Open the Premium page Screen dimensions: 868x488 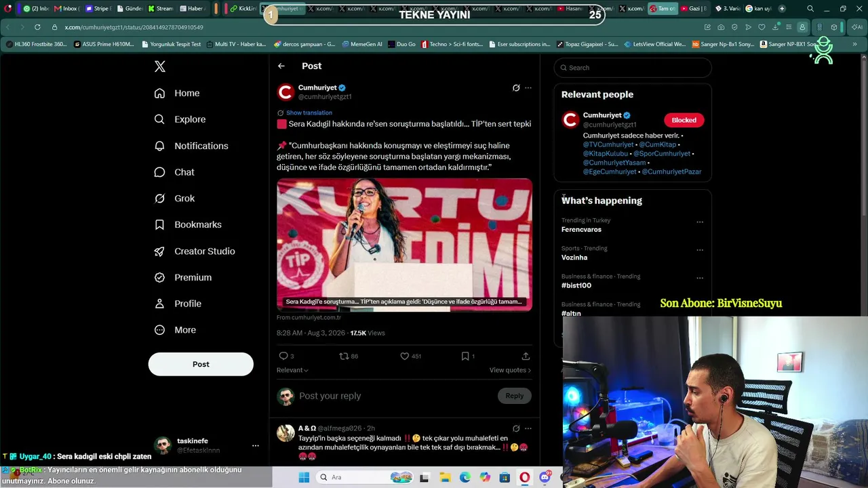point(183,277)
